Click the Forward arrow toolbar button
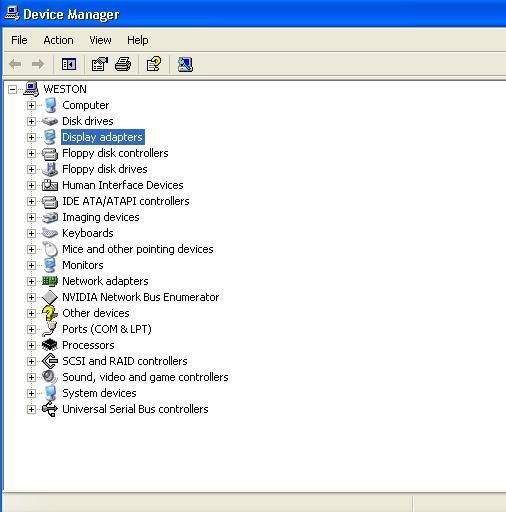Image resolution: width=506 pixels, height=512 pixels. (x=38, y=64)
